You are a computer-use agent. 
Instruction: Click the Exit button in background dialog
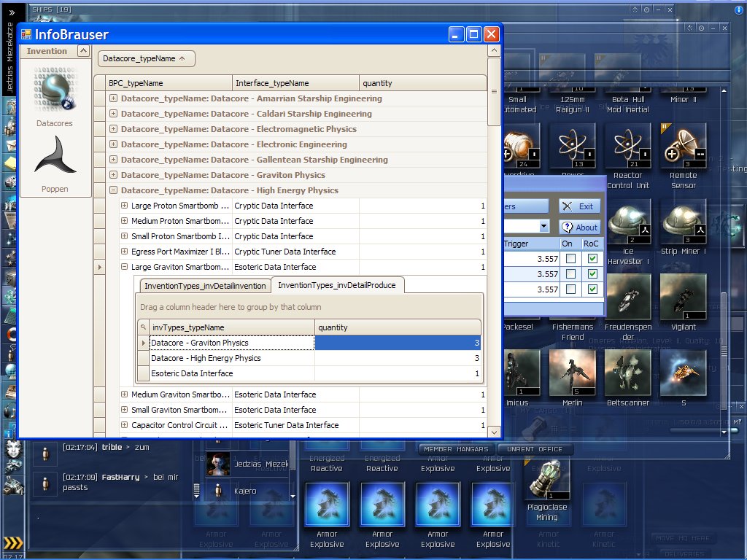tap(579, 206)
